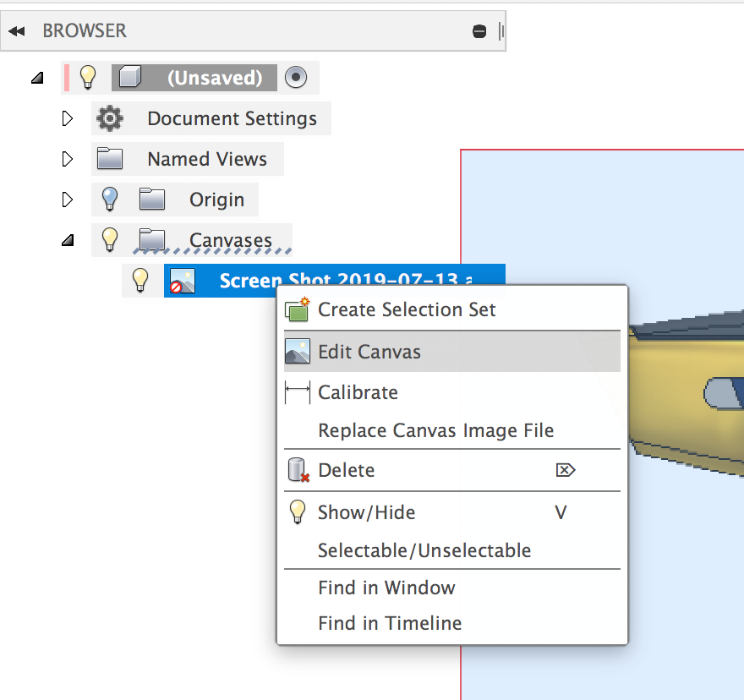Click the Show/Hide light bulb icon
This screenshot has height=700, width=744.
coord(297,511)
